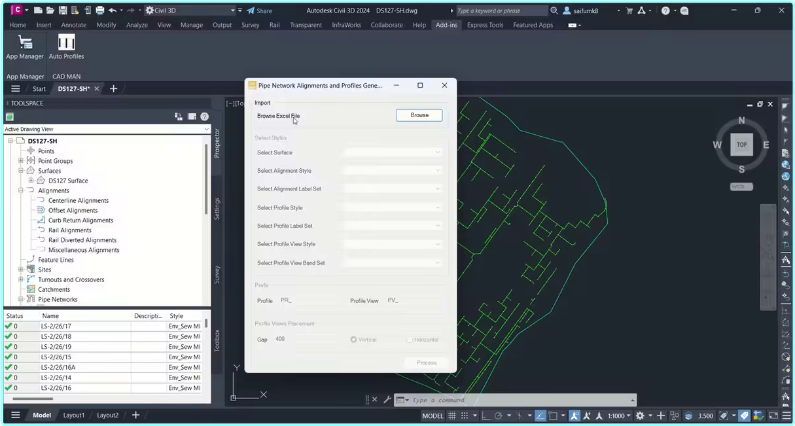
Task: Click the navigation bar on drawing right edge
Action: (x=768, y=257)
